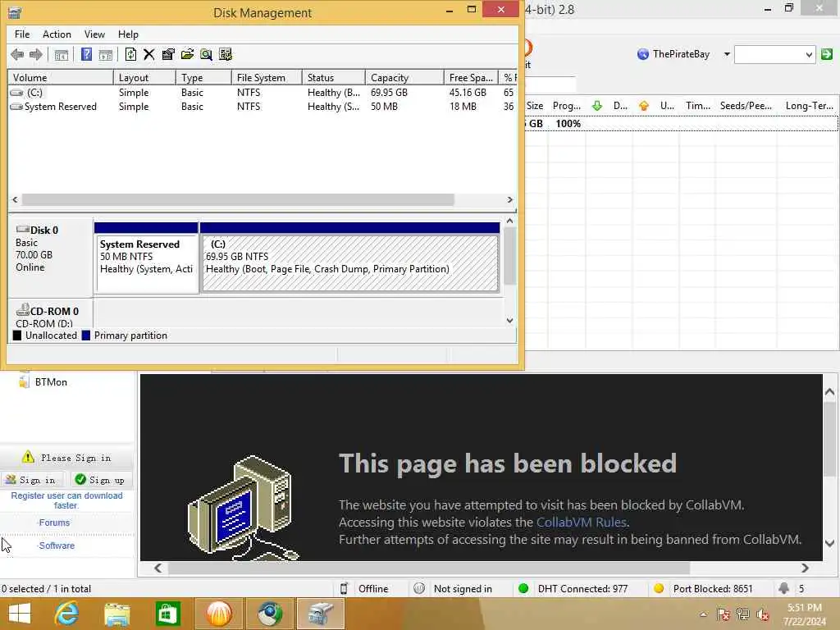This screenshot has width=840, height=630.
Task: Open the blue Help toolbar icon
Action: click(86, 55)
